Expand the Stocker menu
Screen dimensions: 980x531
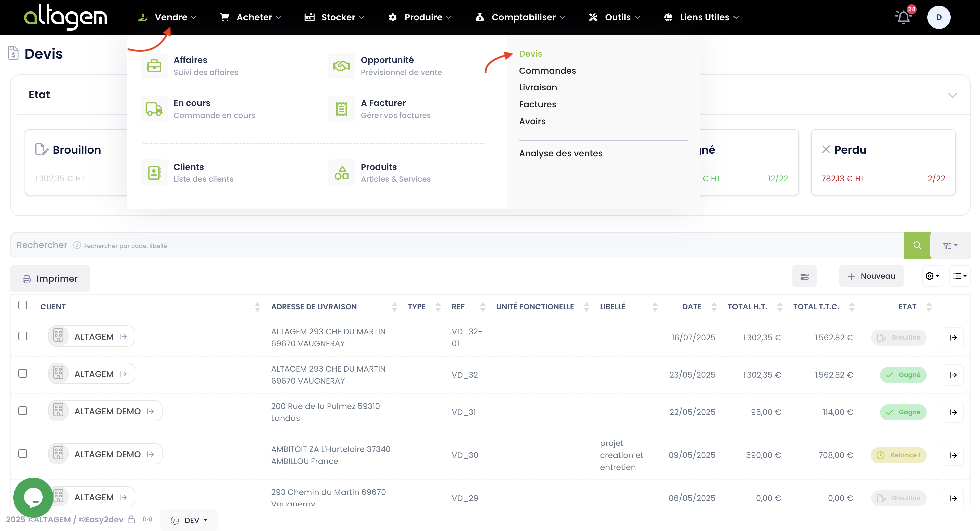pos(335,17)
